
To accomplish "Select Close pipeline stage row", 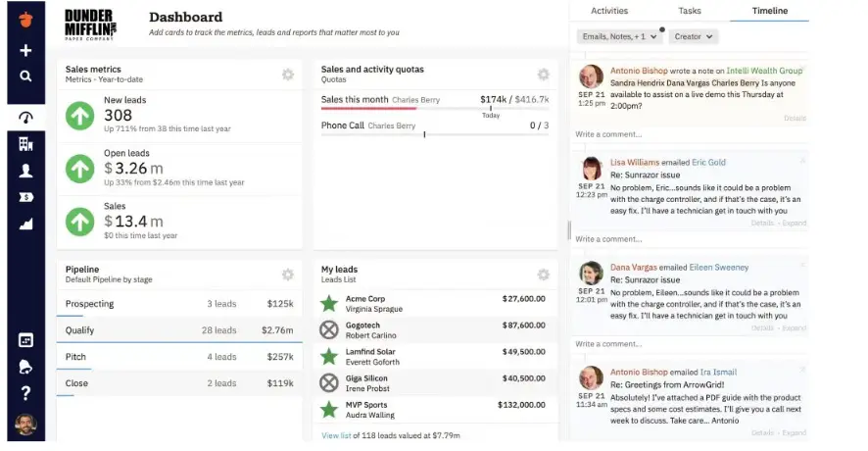I will point(179,383).
